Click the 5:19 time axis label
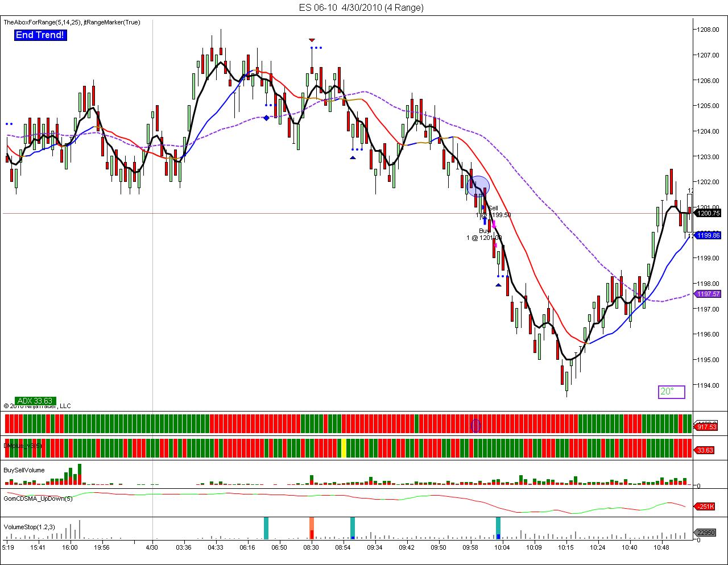 (8, 547)
